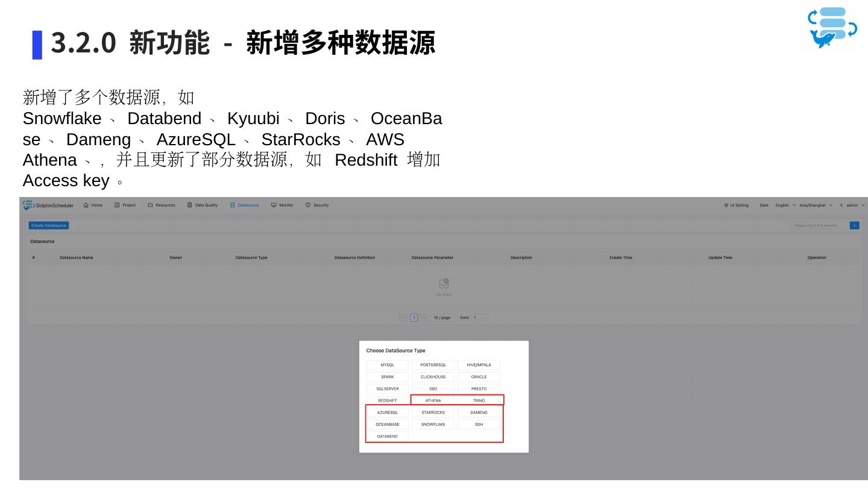The image size is (868, 488).
Task: Focus the Goto page number field
Action: click(480, 318)
